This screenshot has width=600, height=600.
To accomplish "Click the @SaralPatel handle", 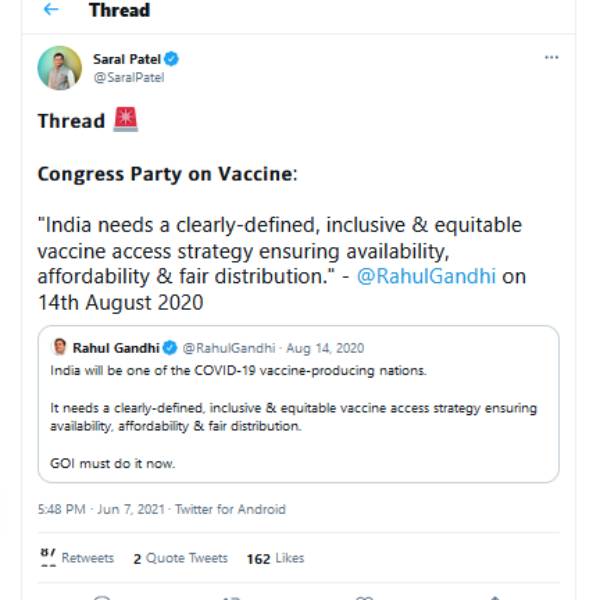I will point(128,77).
